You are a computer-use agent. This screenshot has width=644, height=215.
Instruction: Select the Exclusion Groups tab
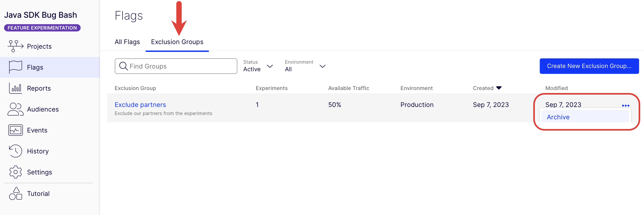click(177, 42)
